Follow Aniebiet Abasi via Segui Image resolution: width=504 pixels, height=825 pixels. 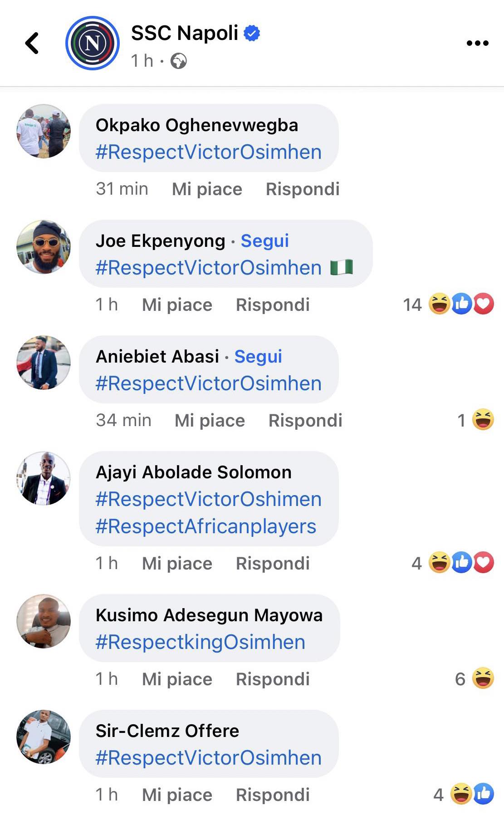[x=258, y=357]
